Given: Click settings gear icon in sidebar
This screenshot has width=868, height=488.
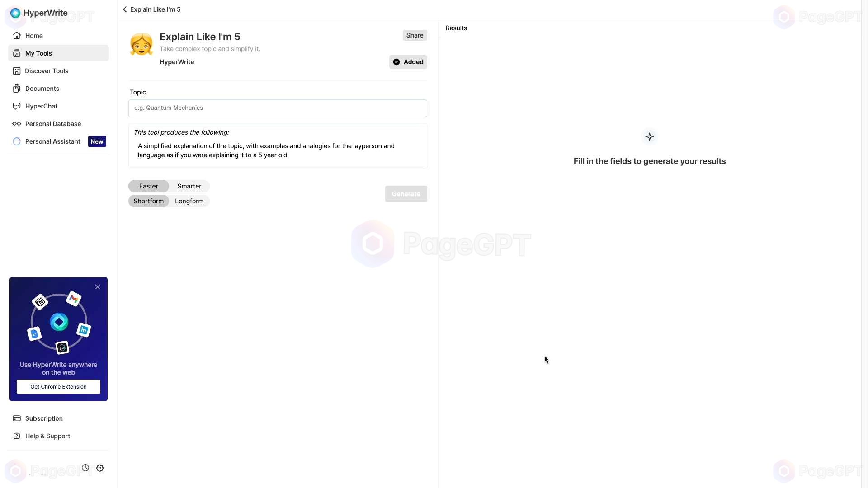Looking at the screenshot, I should 99,468.
